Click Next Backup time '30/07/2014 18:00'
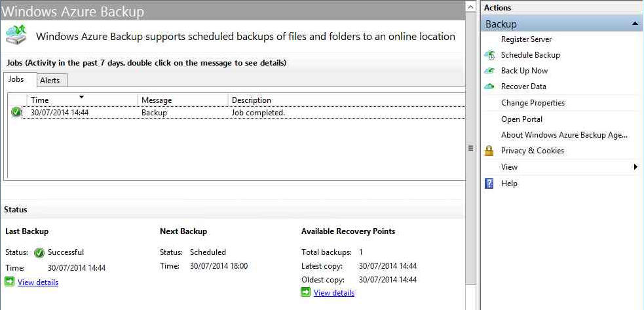644x310 pixels. [219, 266]
